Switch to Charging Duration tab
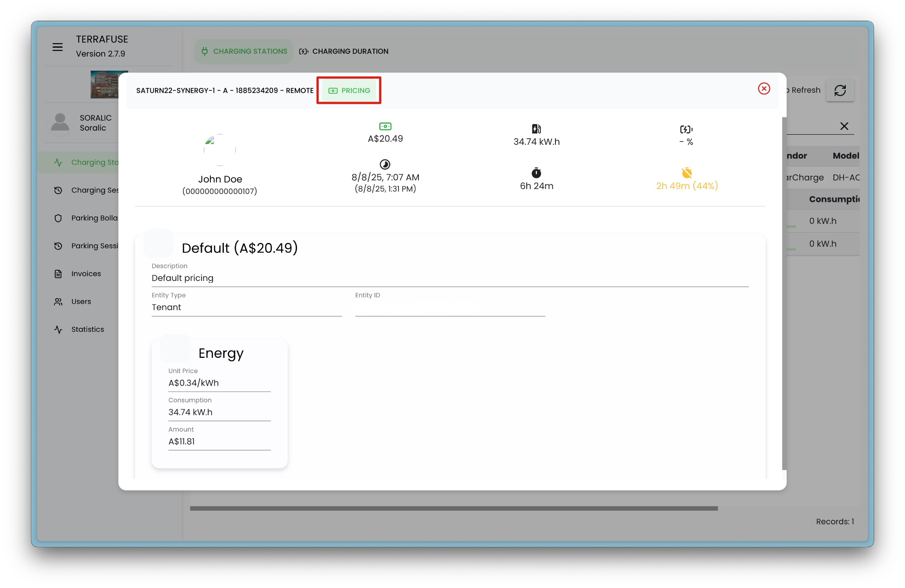The height and width of the screenshot is (588, 905). (344, 51)
